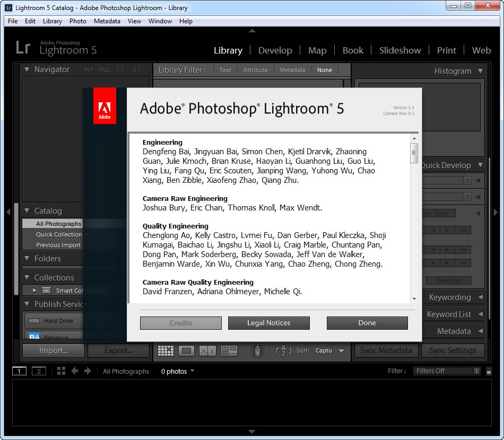Switch to Grid view icon
This screenshot has height=440, width=504.
tap(166, 351)
